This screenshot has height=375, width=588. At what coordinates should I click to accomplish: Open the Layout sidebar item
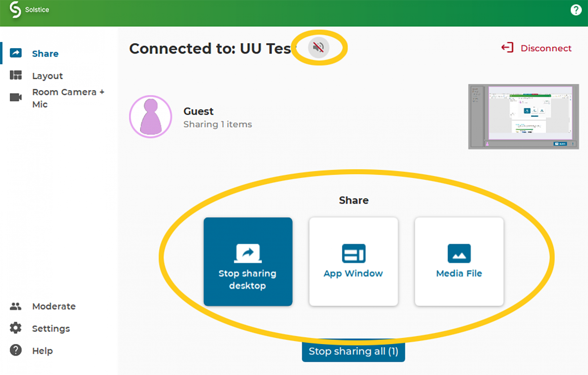click(59, 76)
